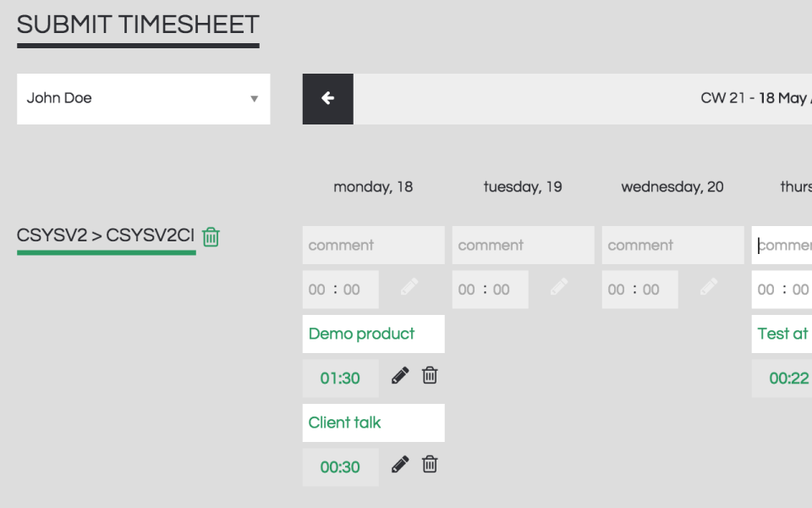The image size is (812, 508).
Task: Click Tuesday's comment field
Action: coord(523,245)
